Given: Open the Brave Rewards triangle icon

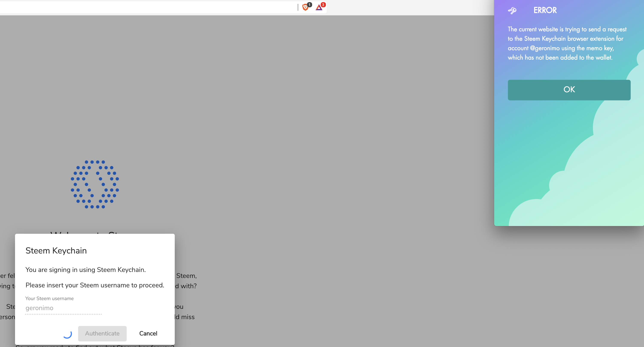Looking at the screenshot, I should coord(319,7).
